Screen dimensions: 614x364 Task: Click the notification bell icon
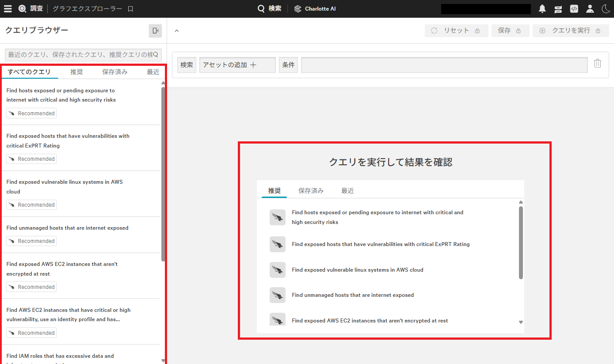pyautogui.click(x=542, y=8)
